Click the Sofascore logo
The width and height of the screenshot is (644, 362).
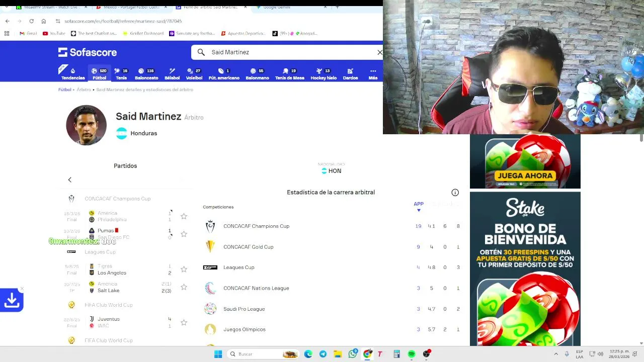point(87,52)
